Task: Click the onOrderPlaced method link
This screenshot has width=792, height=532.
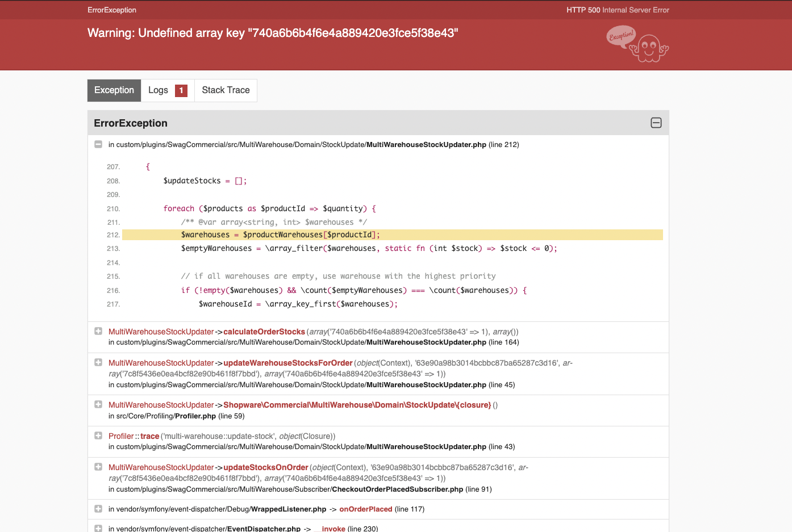Action: coord(366,509)
